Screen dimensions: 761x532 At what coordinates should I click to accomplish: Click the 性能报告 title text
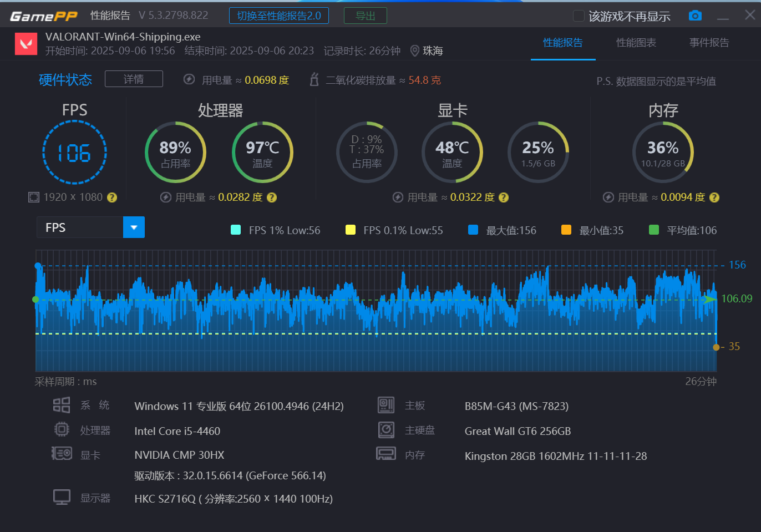click(x=110, y=16)
